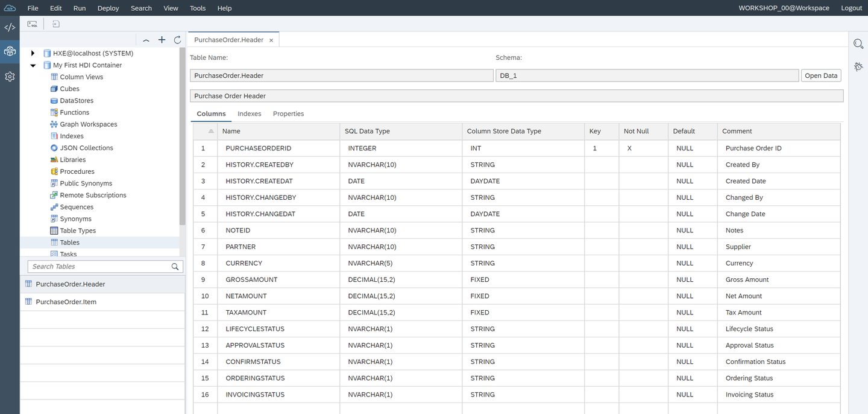The width and height of the screenshot is (868, 414).
Task: Open the Tools menu
Action: click(198, 8)
